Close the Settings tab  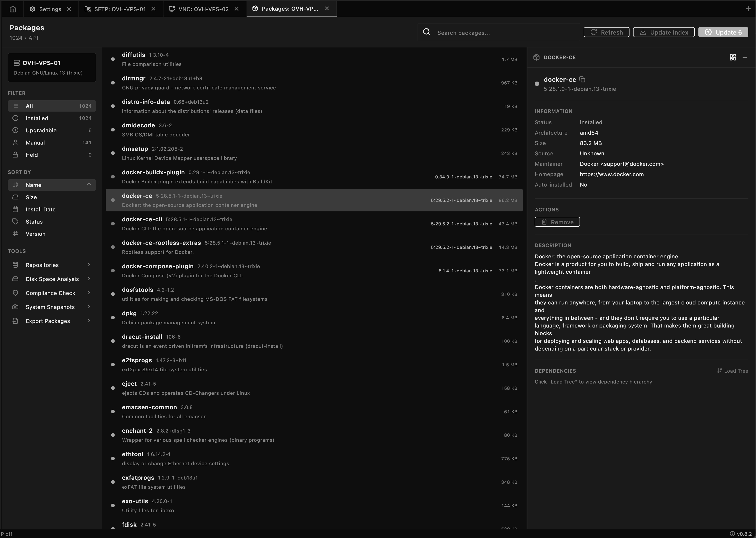pos(69,9)
